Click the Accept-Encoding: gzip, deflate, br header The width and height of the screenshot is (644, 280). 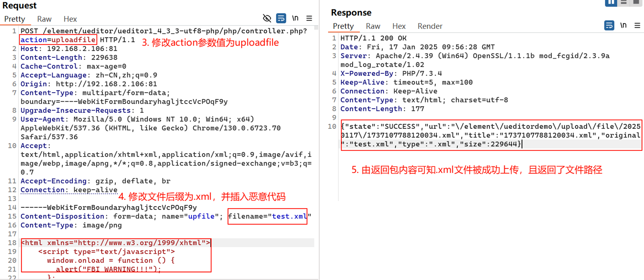tap(96, 181)
